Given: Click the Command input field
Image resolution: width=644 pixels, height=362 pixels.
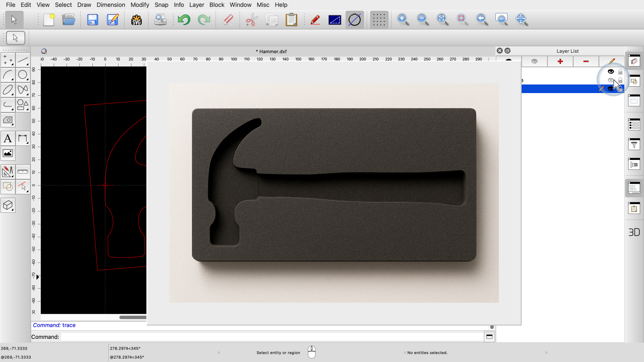Looking at the screenshot, I should pos(271,337).
